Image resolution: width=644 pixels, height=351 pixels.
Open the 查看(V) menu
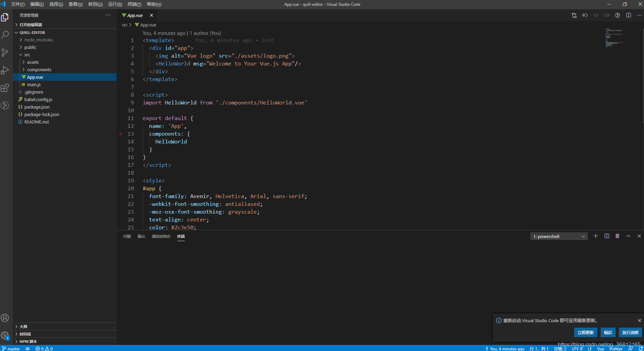(76, 4)
